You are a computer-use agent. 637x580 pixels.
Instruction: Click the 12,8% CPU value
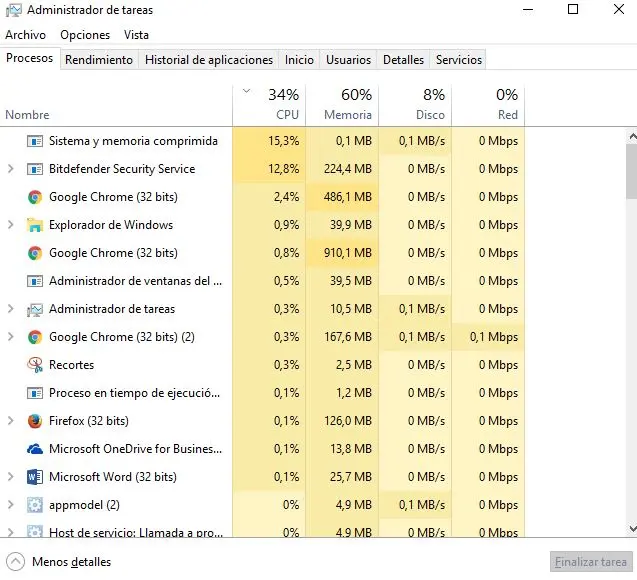pyautogui.click(x=284, y=169)
